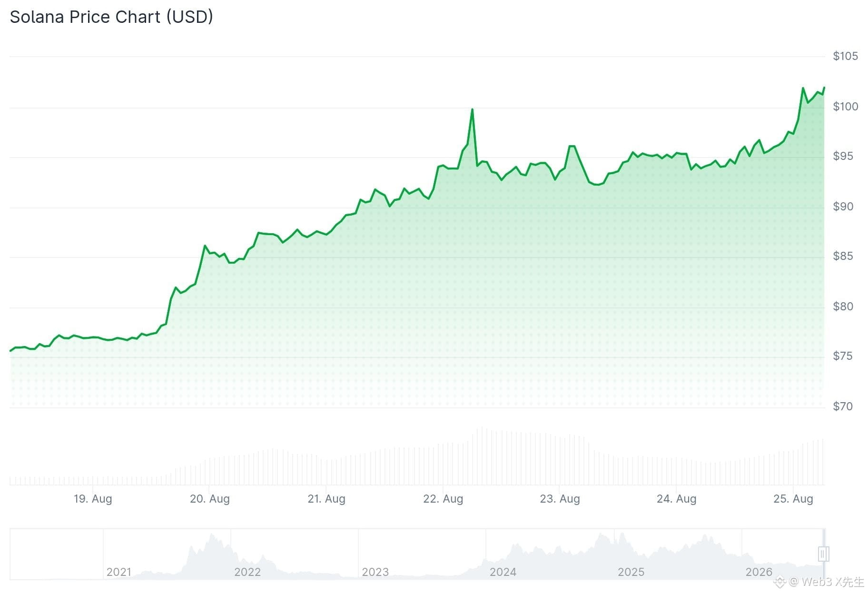Viewport: 868px width, 594px height.
Task: Click the $105 price axis label
Action: click(846, 56)
